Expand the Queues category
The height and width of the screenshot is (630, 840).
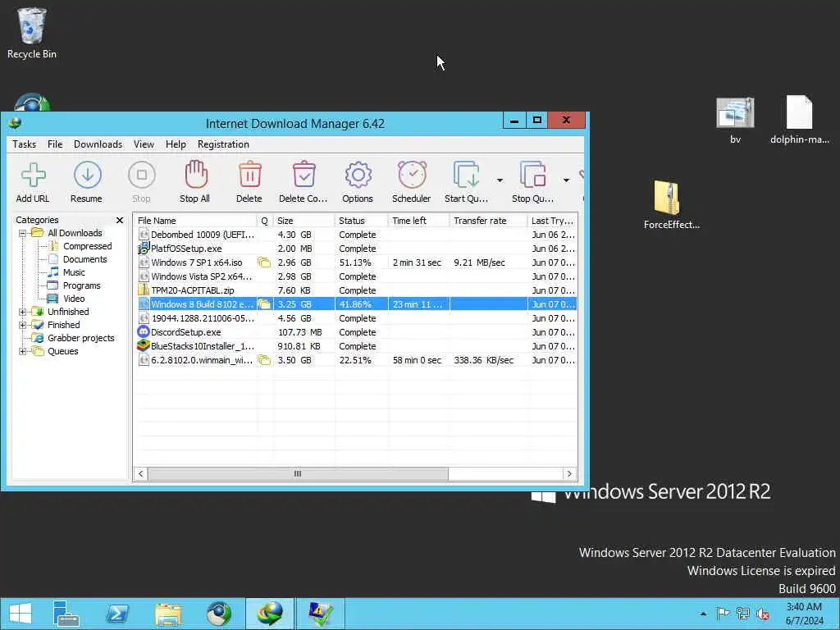point(22,351)
